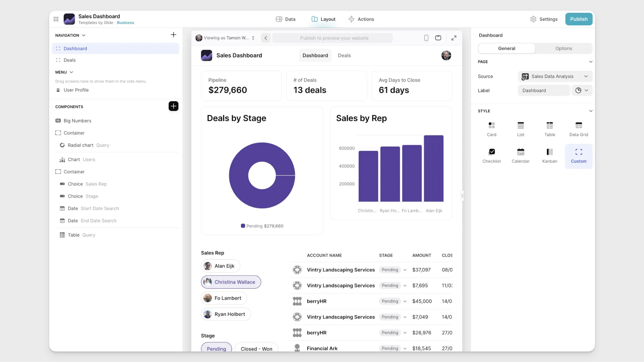This screenshot has width=644, height=362.
Task: Expand preview to fullscreen icon
Action: (x=453, y=38)
